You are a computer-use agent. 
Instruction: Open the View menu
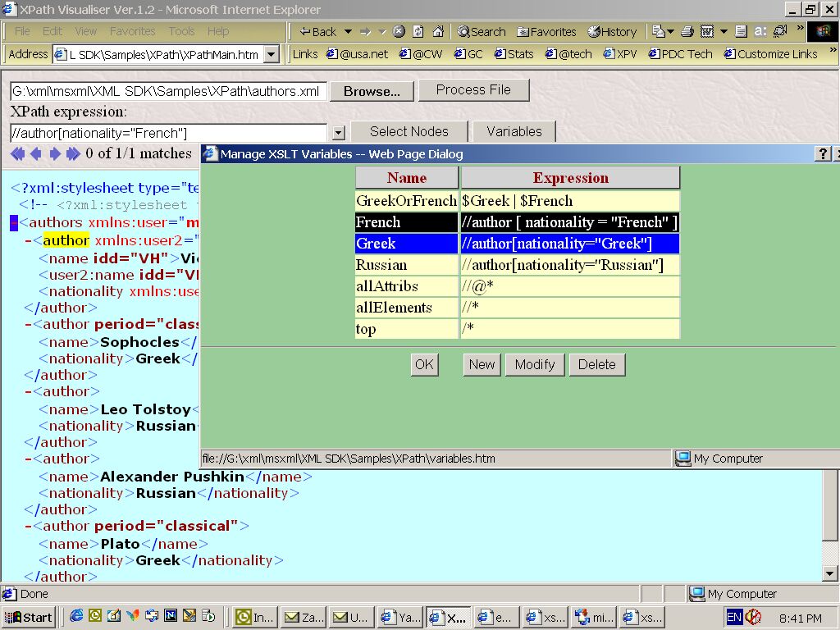tap(85, 31)
